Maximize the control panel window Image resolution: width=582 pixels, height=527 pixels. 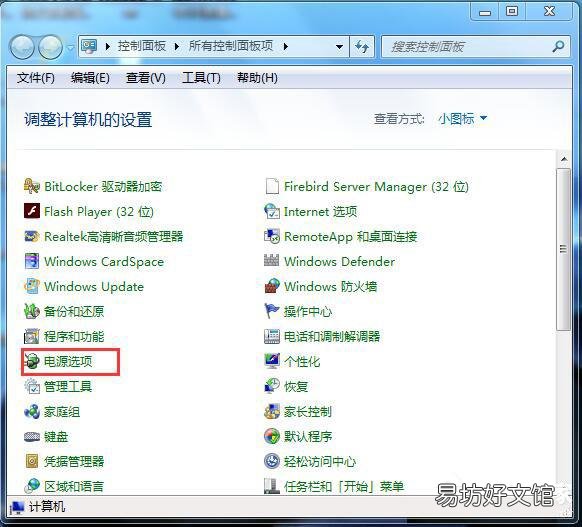tap(512, 11)
